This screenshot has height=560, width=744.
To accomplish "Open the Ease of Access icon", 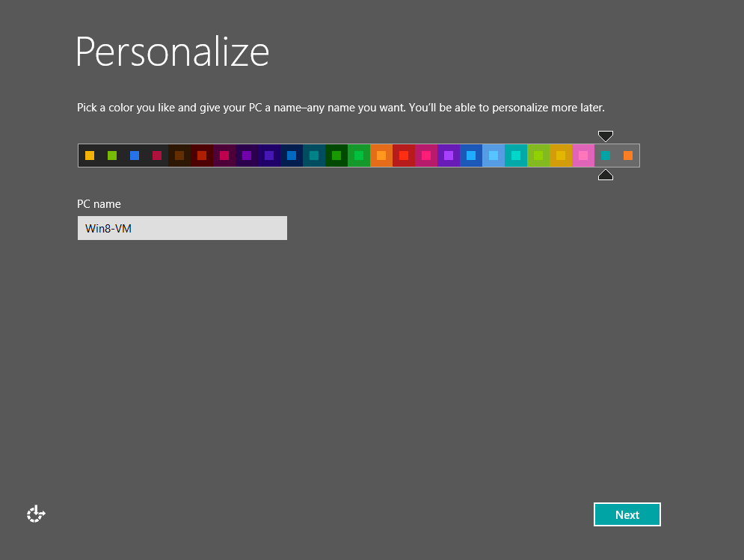I will (36, 514).
